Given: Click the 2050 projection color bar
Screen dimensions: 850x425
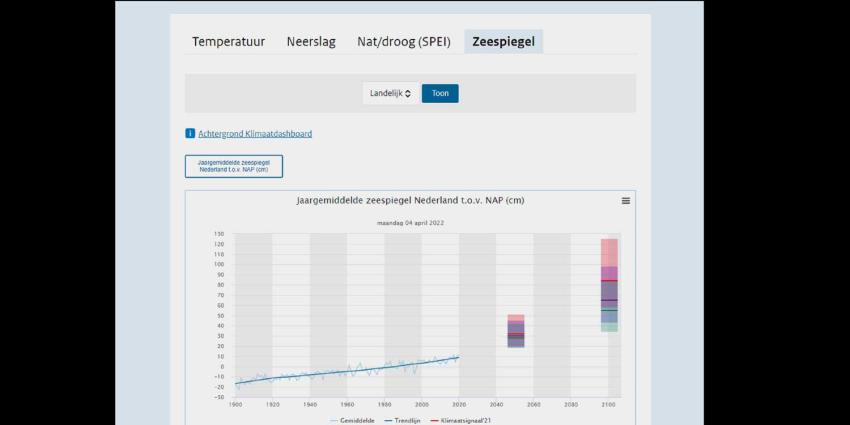Looking at the screenshot, I should tap(516, 330).
